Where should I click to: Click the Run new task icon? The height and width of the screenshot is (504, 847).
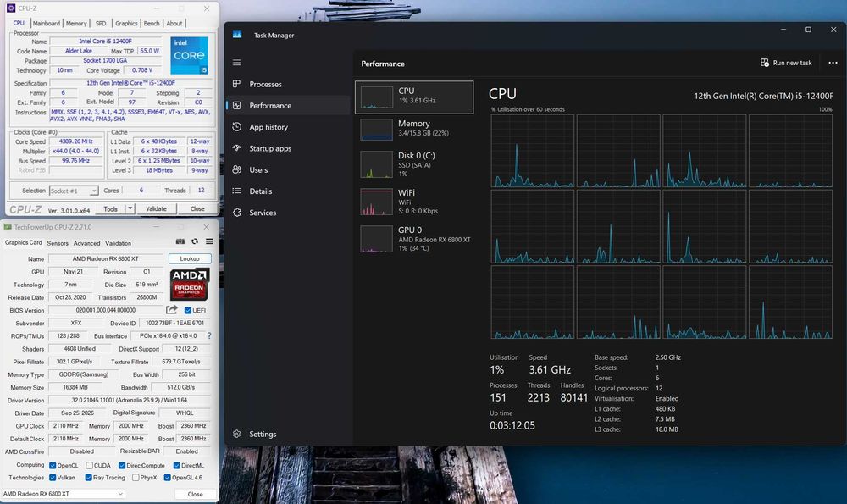pyautogui.click(x=764, y=63)
